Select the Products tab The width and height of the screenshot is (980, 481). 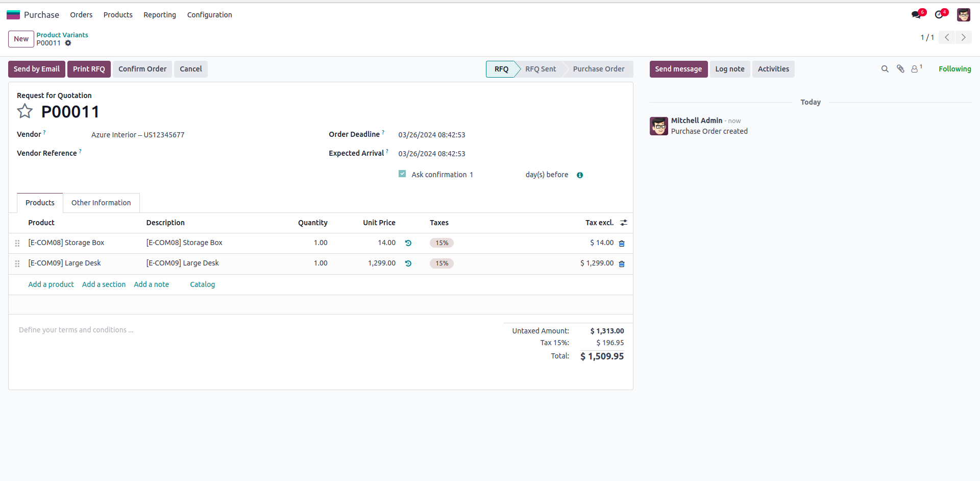[x=40, y=203]
